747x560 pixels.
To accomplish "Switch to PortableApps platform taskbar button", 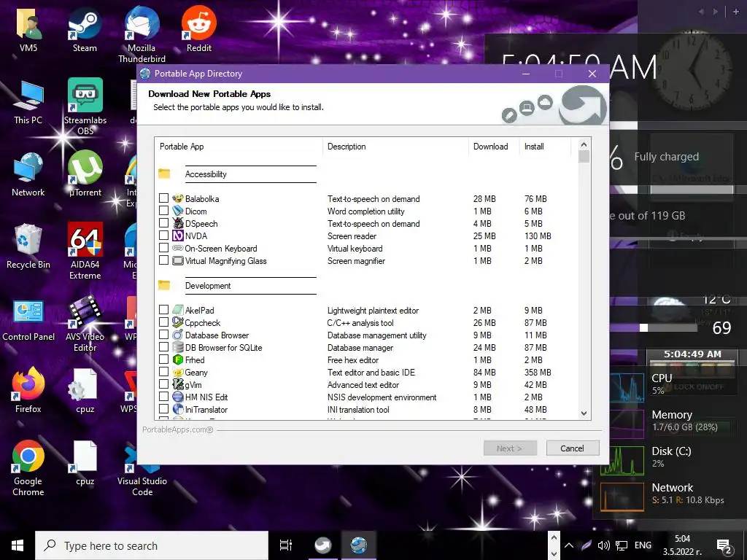I will (323, 545).
